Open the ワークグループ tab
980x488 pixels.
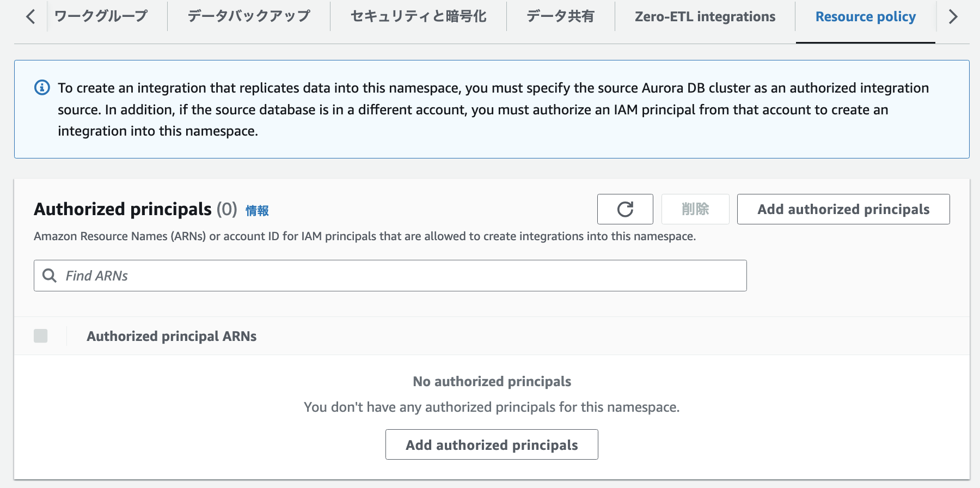click(101, 16)
